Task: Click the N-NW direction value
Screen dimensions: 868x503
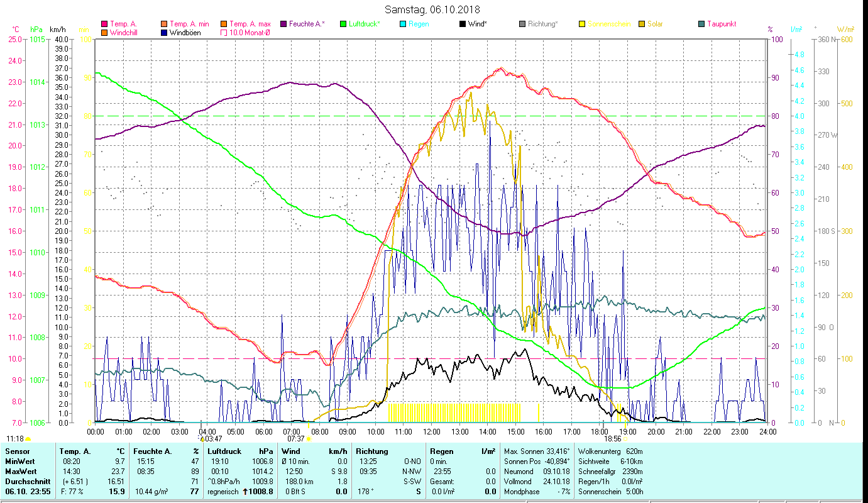Action: pyautogui.click(x=410, y=471)
